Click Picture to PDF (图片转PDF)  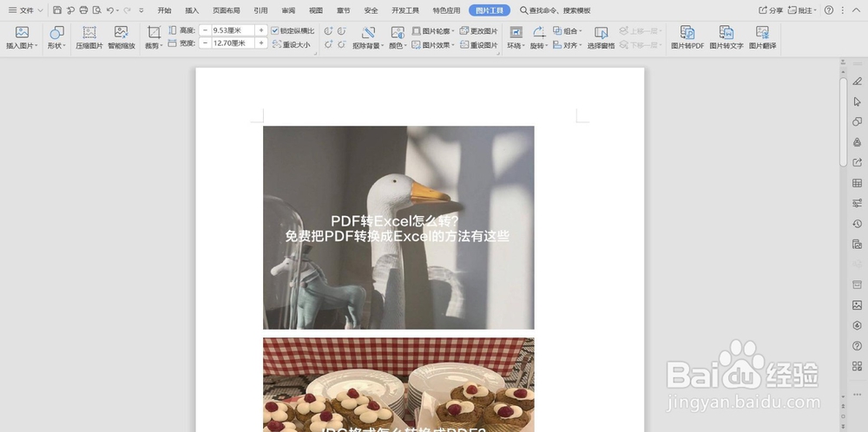687,37
